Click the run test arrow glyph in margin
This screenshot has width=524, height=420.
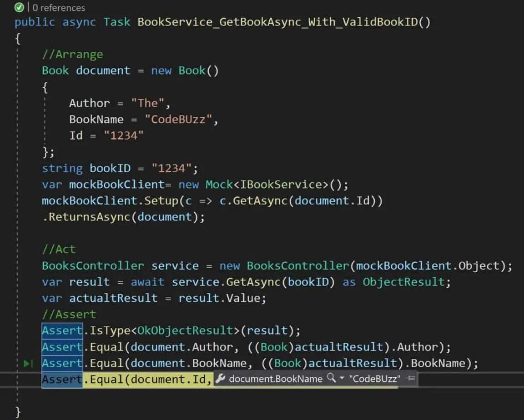pyautogui.click(x=28, y=363)
